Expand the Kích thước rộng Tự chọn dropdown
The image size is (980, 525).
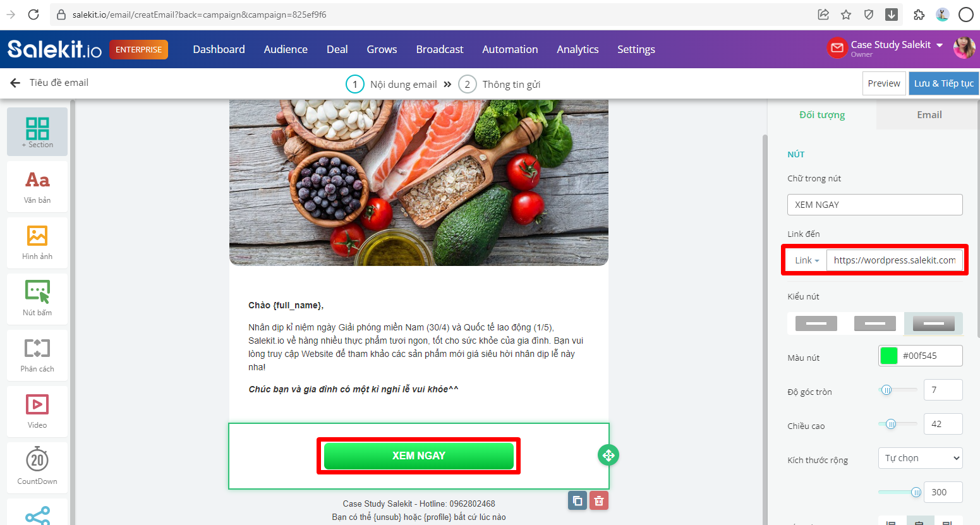tap(920, 458)
